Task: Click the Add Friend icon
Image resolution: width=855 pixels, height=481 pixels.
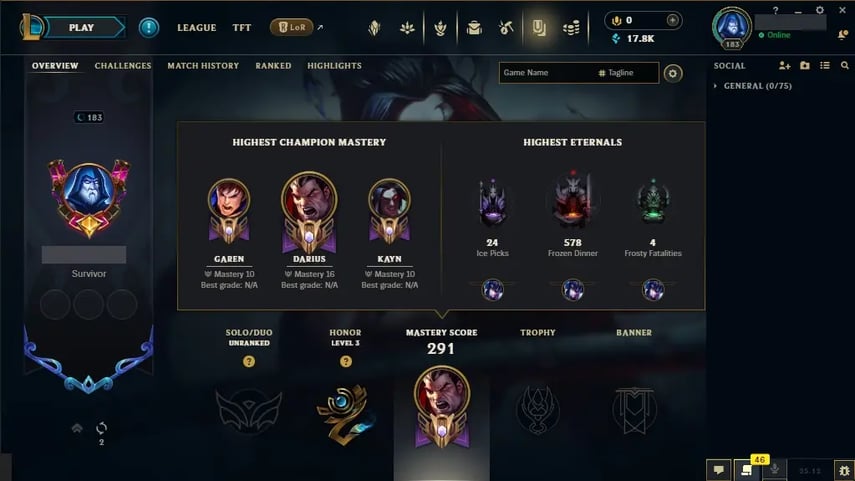Action: pos(784,65)
